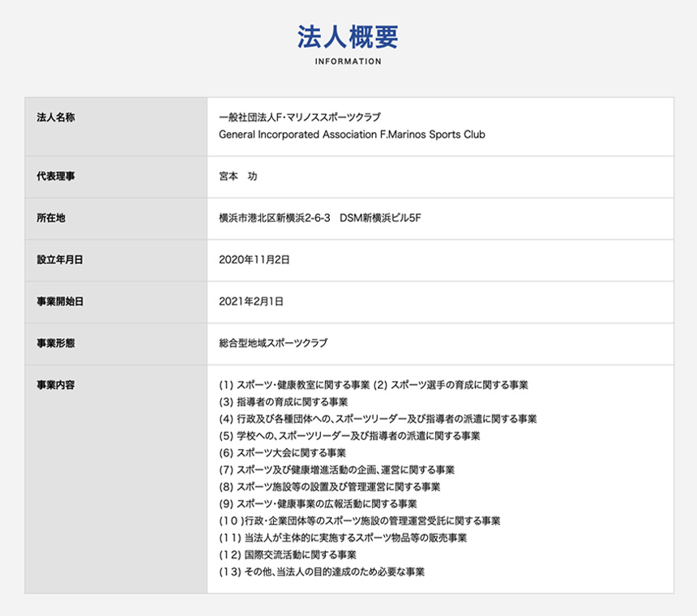The height and width of the screenshot is (616, 697).
Task: Select the 事業内容 row label
Action: 56,385
